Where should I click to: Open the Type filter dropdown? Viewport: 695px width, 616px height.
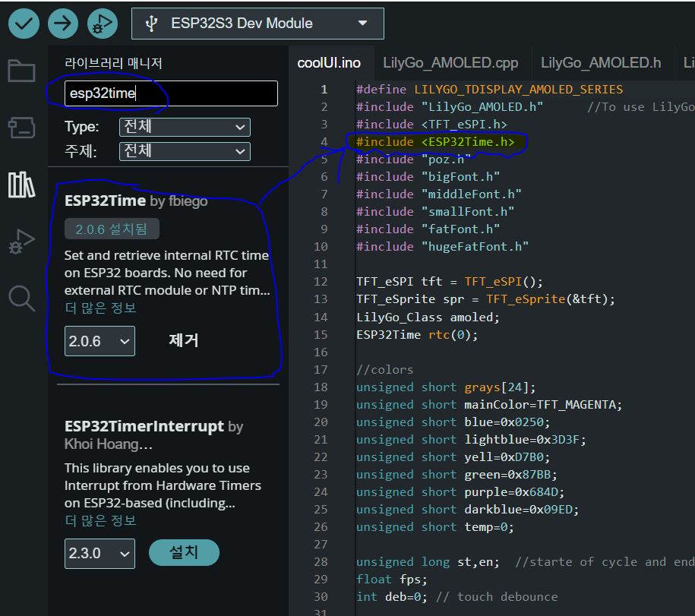click(x=185, y=127)
